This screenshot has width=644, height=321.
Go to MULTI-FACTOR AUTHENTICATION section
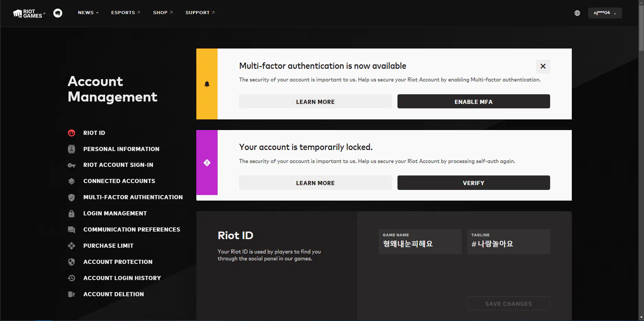click(133, 197)
